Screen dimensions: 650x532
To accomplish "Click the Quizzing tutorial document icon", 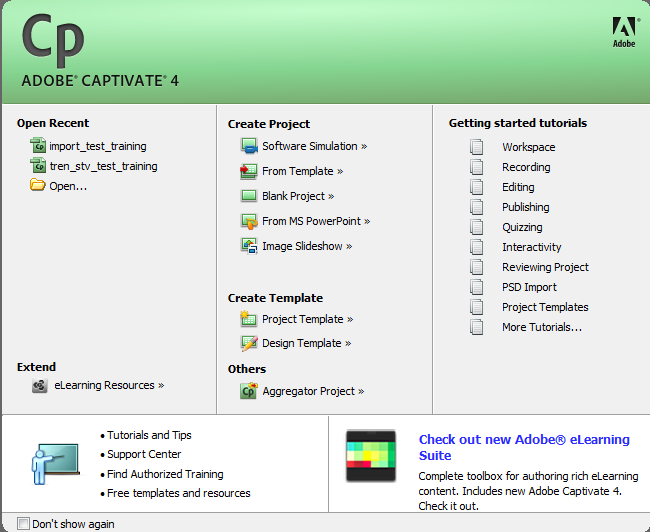I will pos(476,227).
